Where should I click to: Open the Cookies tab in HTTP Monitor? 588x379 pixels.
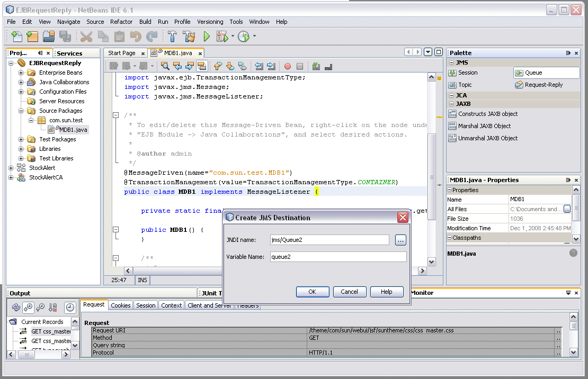pos(121,305)
